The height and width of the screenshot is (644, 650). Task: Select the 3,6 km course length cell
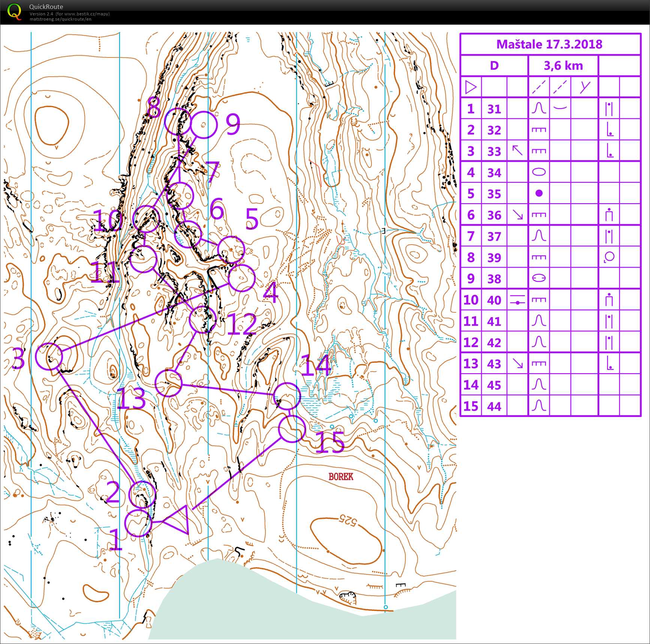click(563, 66)
